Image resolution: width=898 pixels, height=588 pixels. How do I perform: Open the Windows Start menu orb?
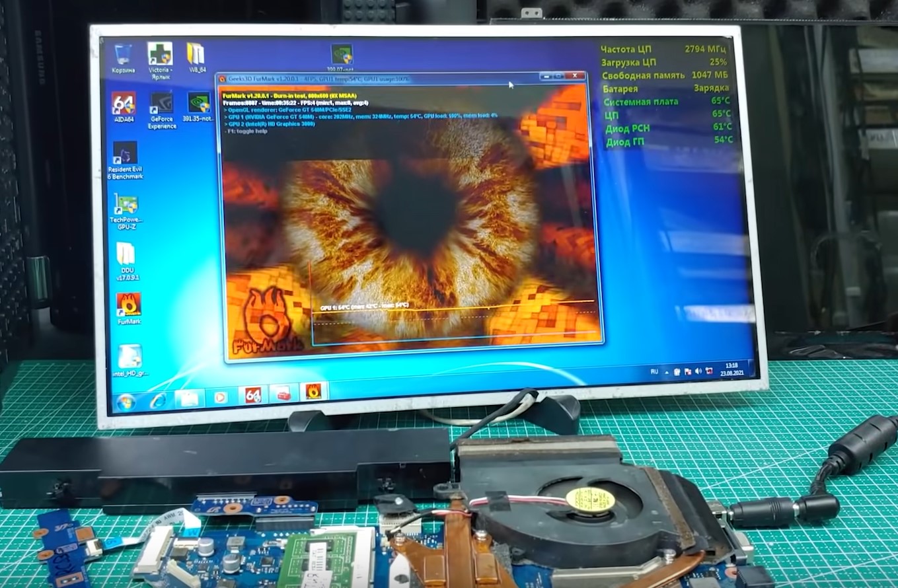click(126, 401)
